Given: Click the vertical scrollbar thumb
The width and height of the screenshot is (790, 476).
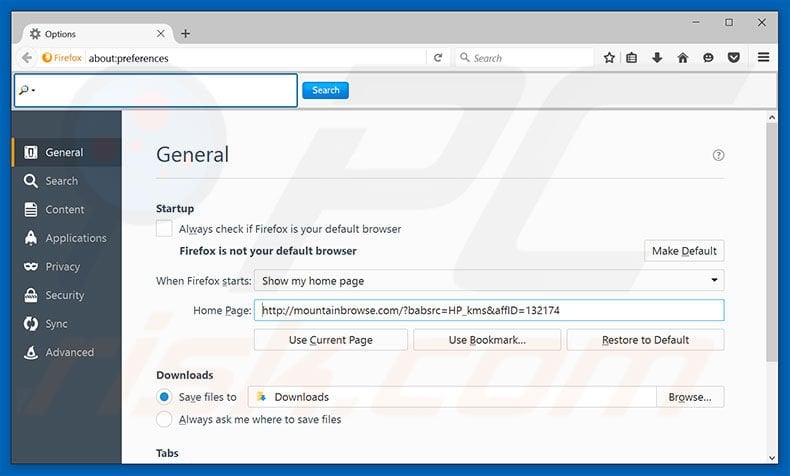Looking at the screenshot, I should click(x=772, y=242).
